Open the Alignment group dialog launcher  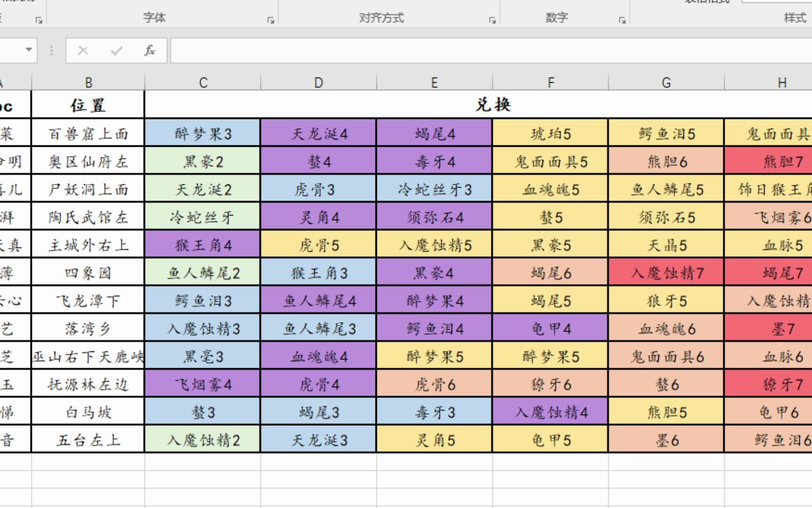pyautogui.click(x=492, y=20)
